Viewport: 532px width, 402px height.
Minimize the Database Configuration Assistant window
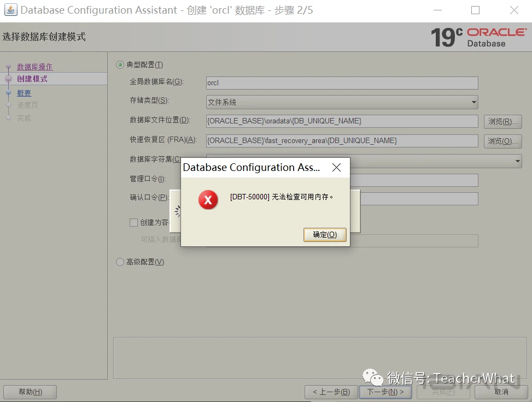pyautogui.click(x=437, y=10)
